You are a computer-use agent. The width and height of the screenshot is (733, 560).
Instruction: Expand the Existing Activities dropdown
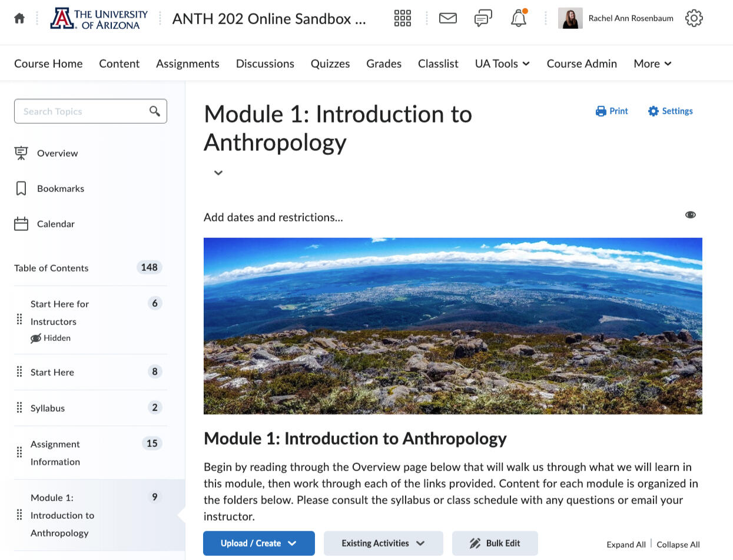[x=383, y=544]
